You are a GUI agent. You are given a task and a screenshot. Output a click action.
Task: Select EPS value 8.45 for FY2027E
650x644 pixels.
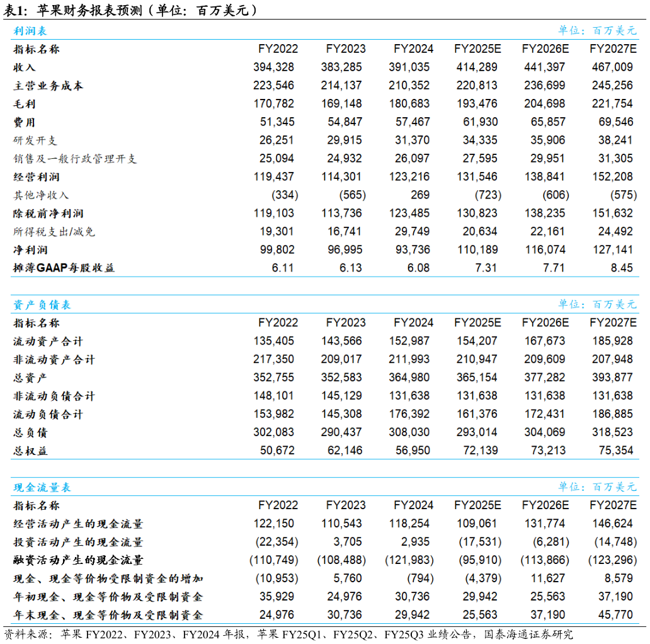(622, 268)
